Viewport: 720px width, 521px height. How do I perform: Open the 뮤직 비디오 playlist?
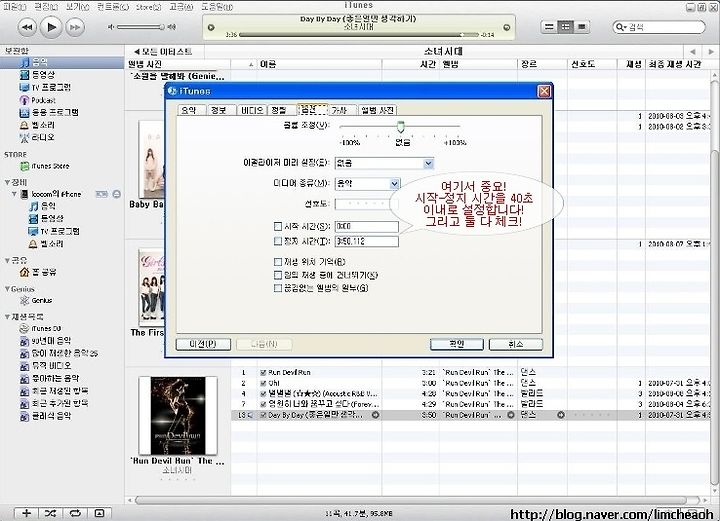(x=45, y=366)
